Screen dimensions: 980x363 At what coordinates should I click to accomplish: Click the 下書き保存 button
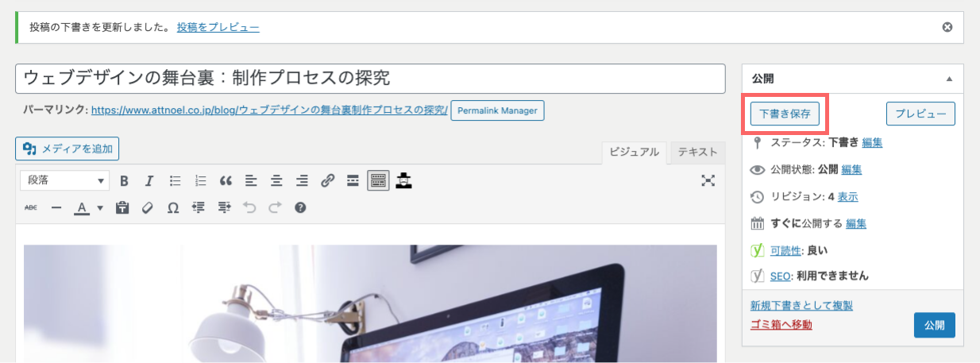(785, 114)
